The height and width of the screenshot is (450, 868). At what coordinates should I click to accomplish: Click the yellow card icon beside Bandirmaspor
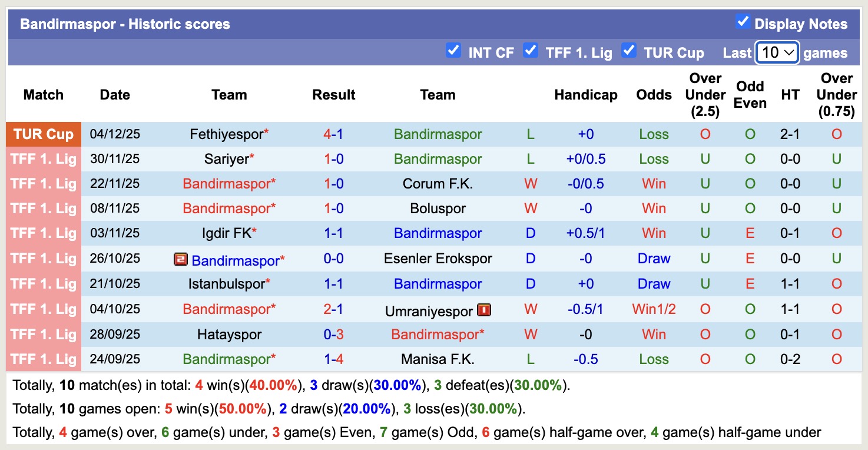pyautogui.click(x=180, y=259)
